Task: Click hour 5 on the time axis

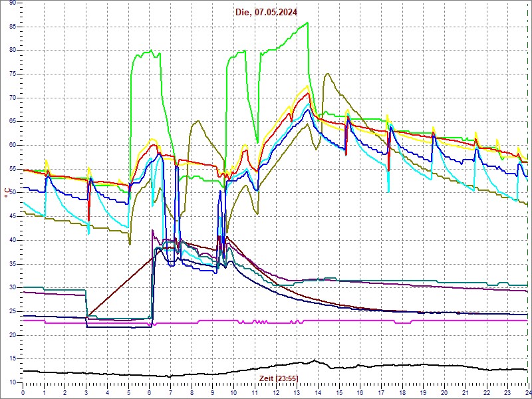Action: coord(128,392)
